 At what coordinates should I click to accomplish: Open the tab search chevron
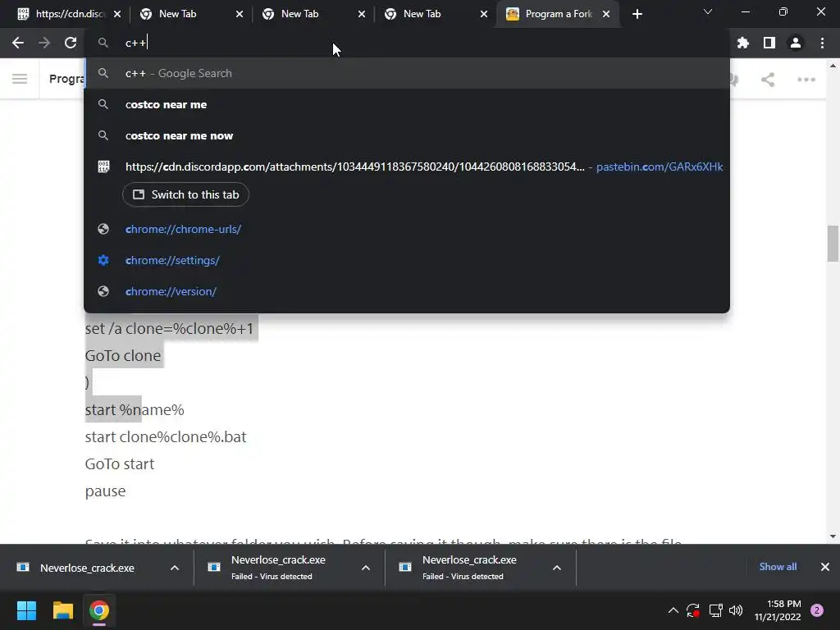(708, 11)
